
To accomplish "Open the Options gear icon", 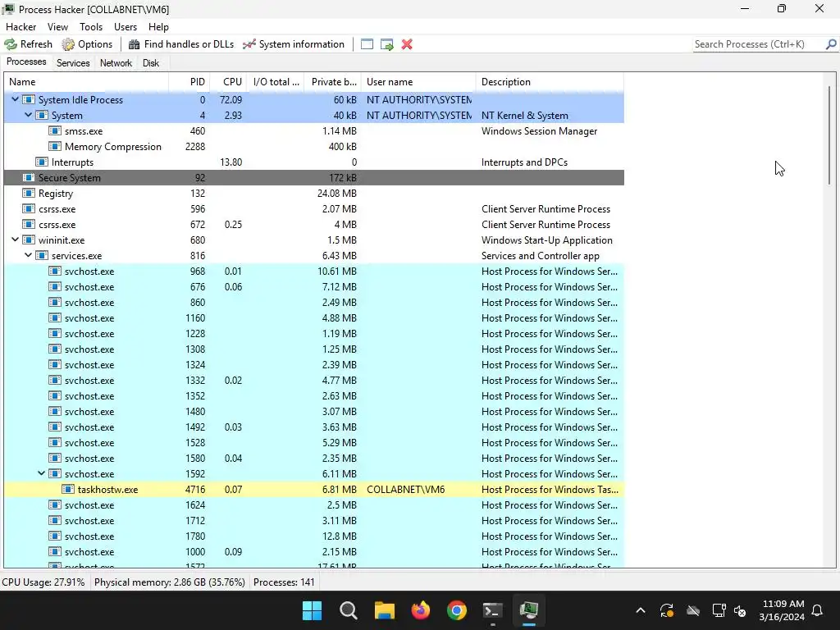I will click(x=68, y=44).
